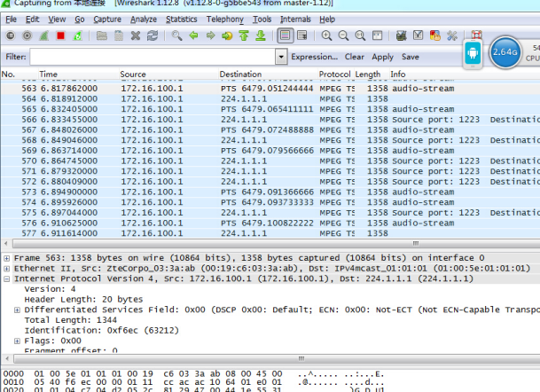Open the Telephony menu
Image resolution: width=540 pixels, height=392 pixels.
coord(225,20)
